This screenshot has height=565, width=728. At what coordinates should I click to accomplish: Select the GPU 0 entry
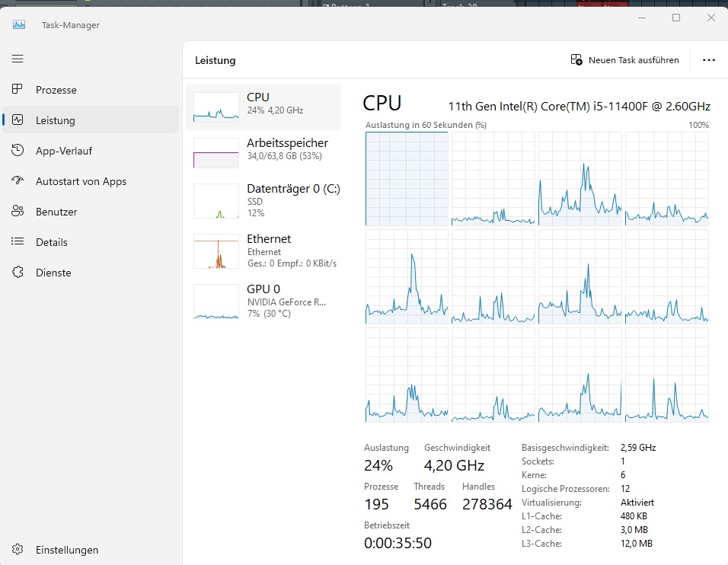click(263, 301)
